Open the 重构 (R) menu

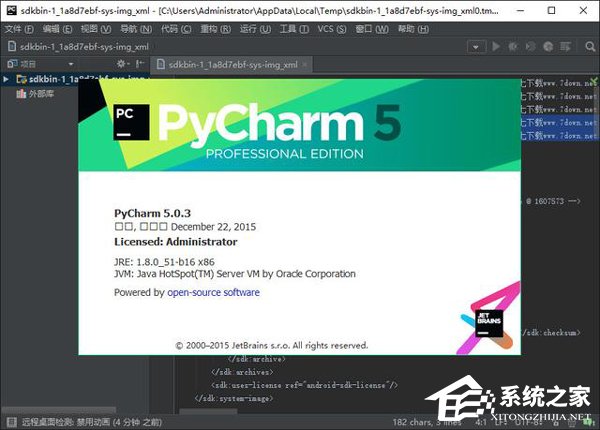pyautogui.click(x=215, y=29)
